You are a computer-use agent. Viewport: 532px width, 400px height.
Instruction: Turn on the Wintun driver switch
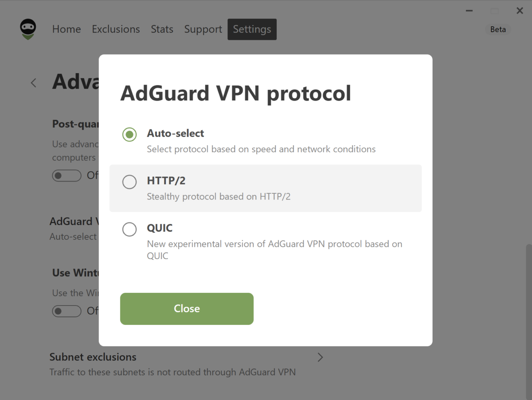pyautogui.click(x=66, y=311)
